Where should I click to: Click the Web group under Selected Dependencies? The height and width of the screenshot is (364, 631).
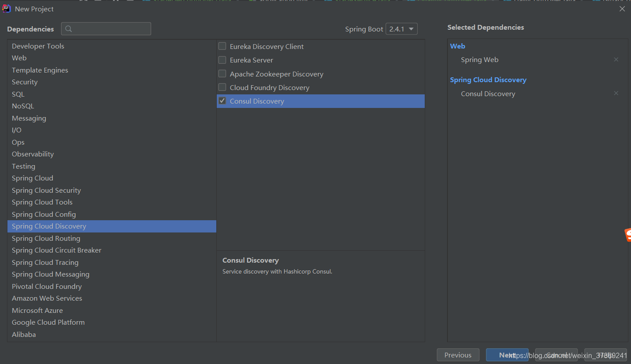(x=458, y=46)
